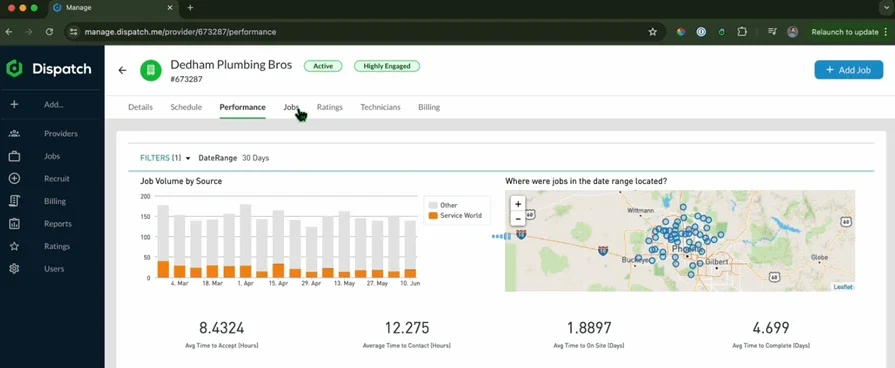Reload the page in the browser
The height and width of the screenshot is (368, 895).
tap(50, 32)
